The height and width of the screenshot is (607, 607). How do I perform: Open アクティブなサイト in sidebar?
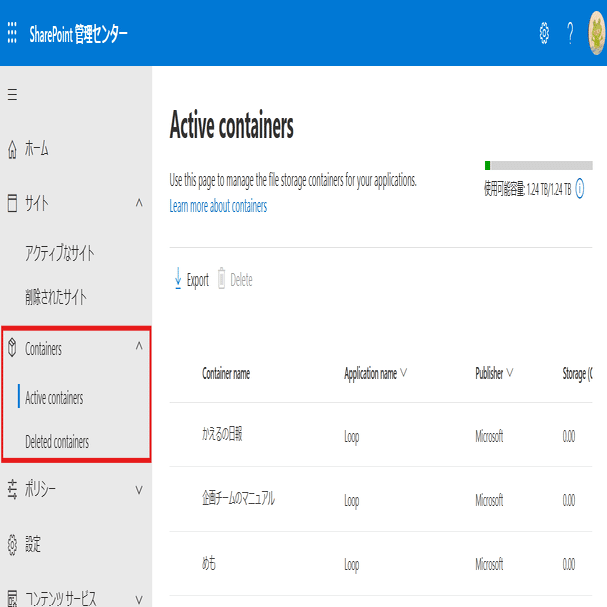point(60,254)
